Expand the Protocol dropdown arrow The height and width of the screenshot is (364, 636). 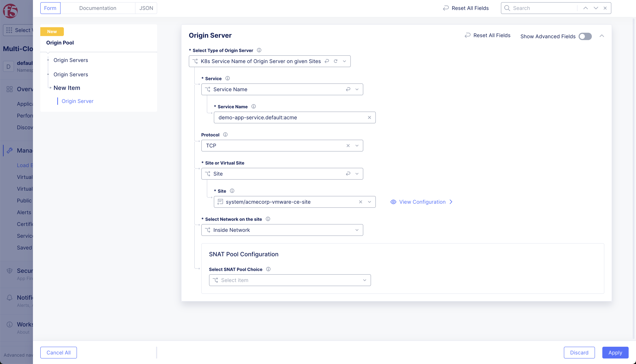pyautogui.click(x=357, y=146)
